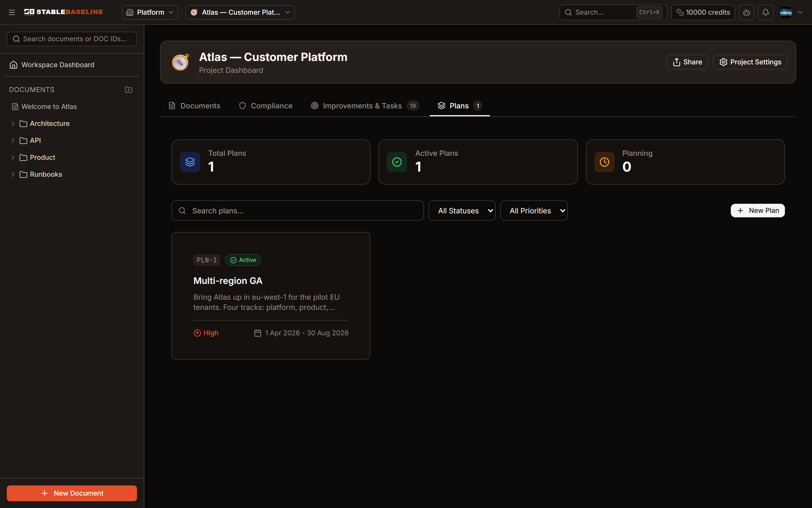Click the New Document button
812x508 pixels.
pyautogui.click(x=72, y=493)
